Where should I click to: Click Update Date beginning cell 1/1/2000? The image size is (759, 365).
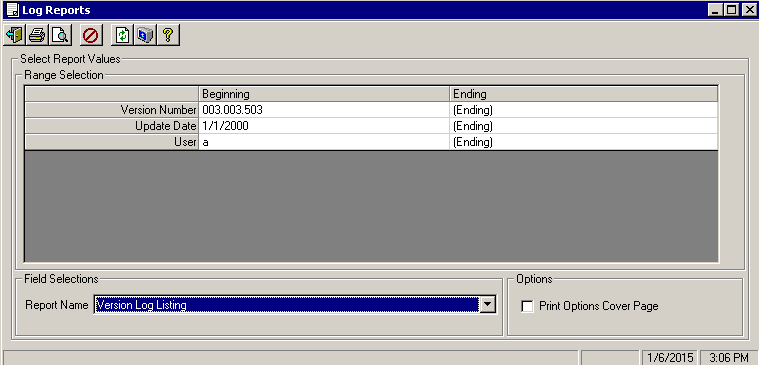point(324,126)
